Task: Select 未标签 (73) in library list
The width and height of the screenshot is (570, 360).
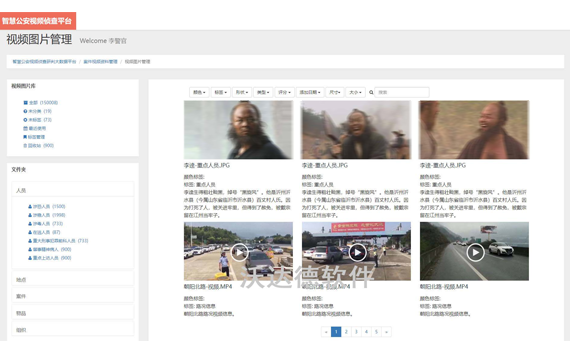Action: click(x=37, y=120)
